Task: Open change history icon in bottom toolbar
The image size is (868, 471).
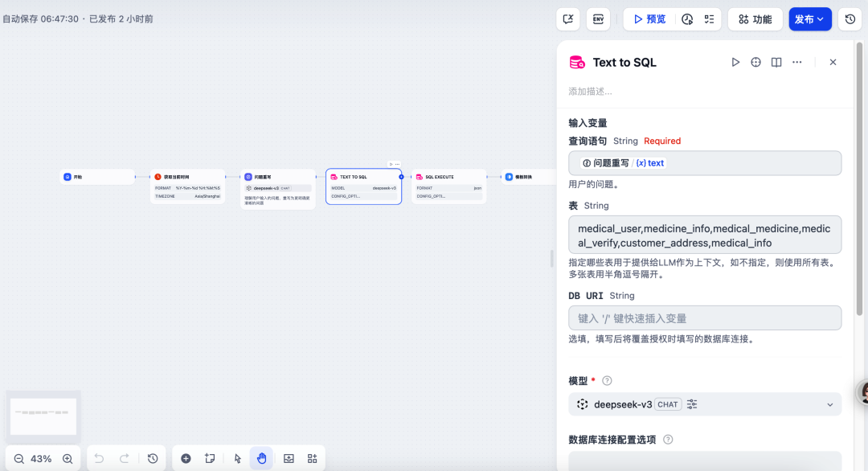Action: pyautogui.click(x=153, y=459)
